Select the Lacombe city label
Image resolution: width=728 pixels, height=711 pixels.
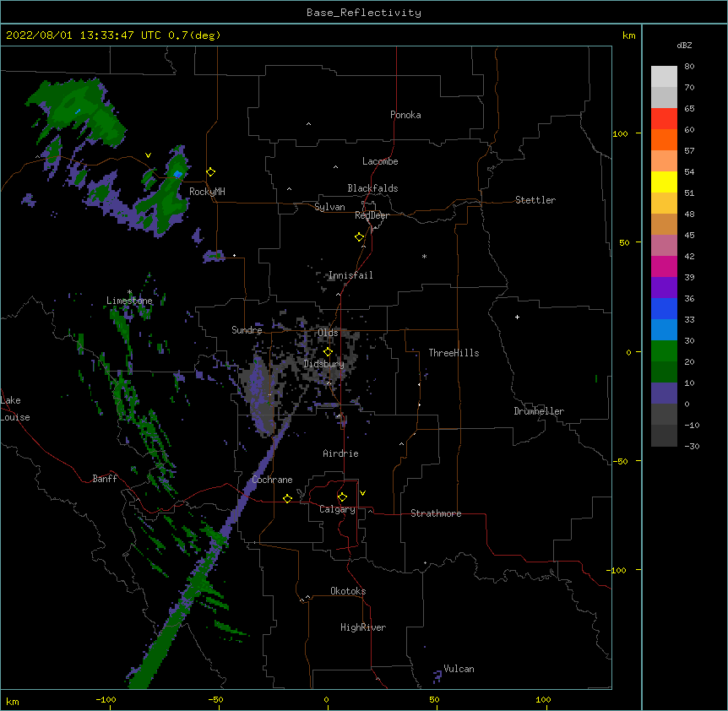(380, 161)
